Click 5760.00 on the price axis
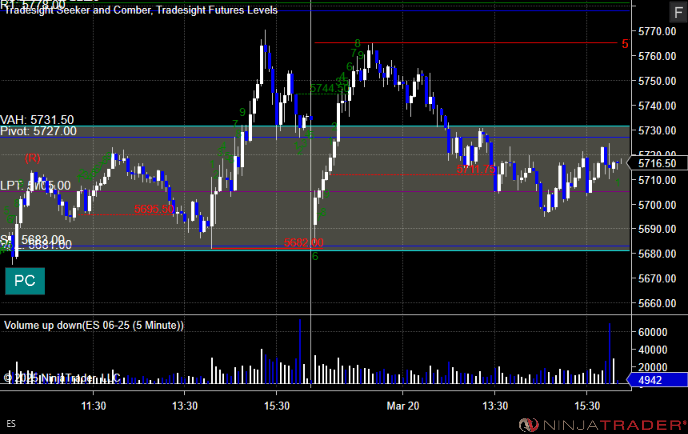The width and height of the screenshot is (688, 434). coord(657,56)
